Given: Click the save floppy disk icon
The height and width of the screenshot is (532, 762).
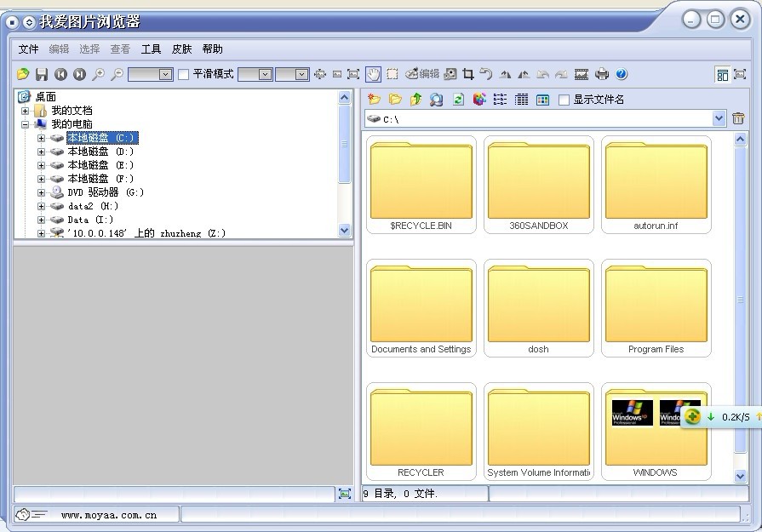Looking at the screenshot, I should tap(42, 74).
